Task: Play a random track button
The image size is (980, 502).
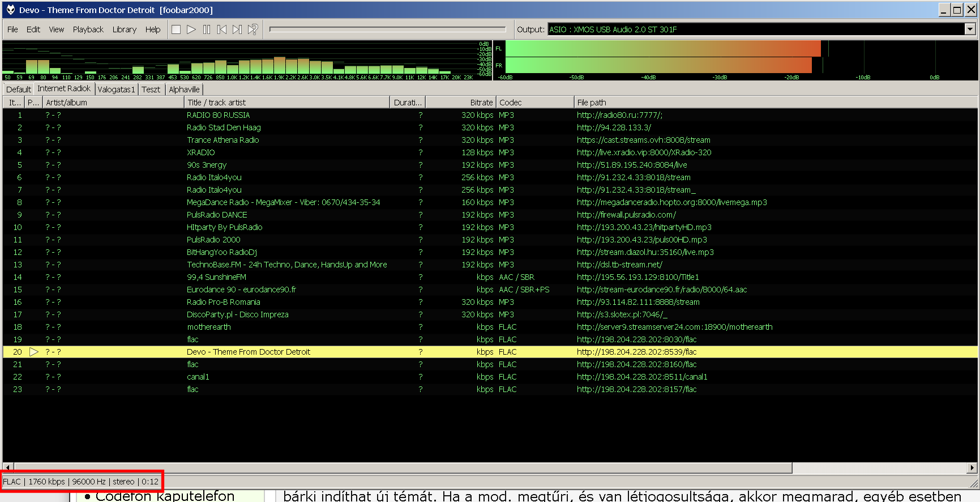Action: (x=253, y=29)
